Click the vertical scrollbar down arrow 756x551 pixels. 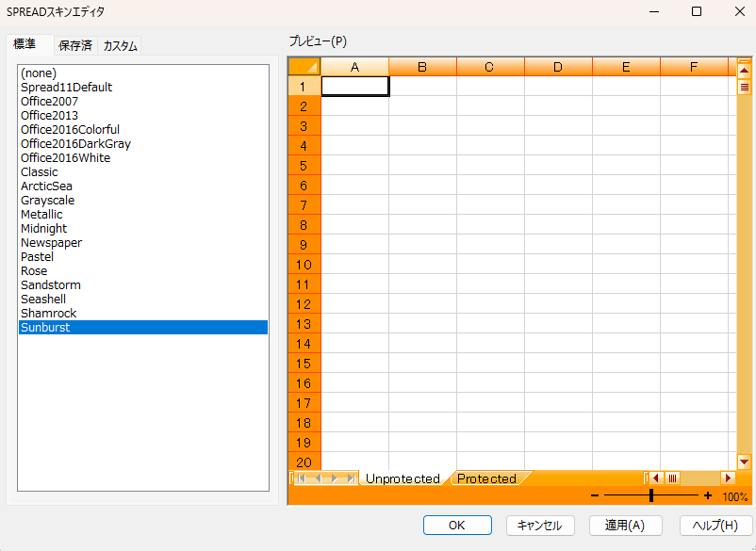point(744,462)
